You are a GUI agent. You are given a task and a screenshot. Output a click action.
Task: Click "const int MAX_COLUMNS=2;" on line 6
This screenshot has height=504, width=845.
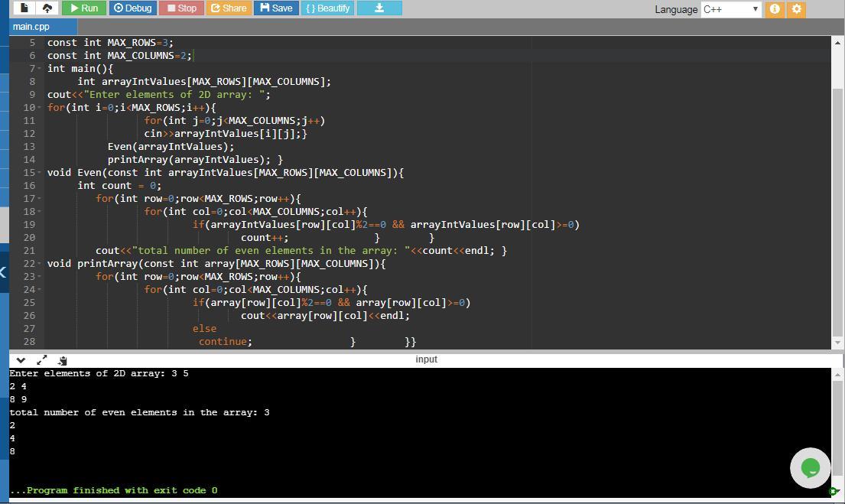119,56
